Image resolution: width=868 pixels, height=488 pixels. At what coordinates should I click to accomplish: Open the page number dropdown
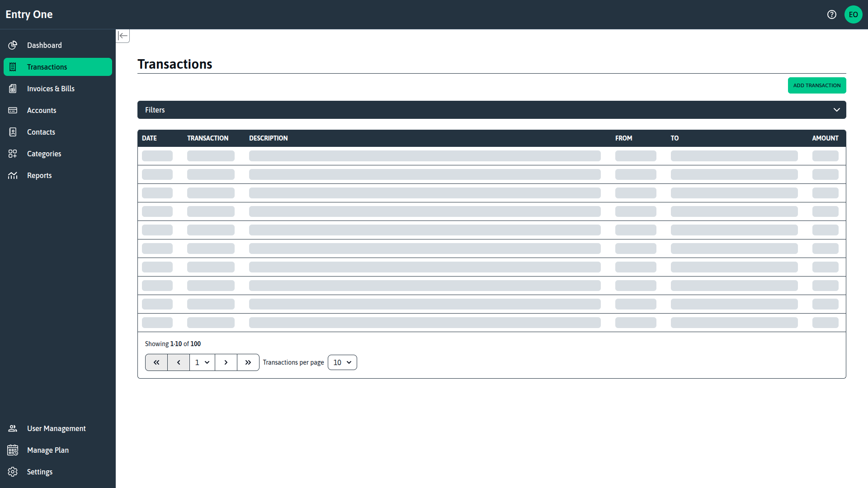coord(202,362)
